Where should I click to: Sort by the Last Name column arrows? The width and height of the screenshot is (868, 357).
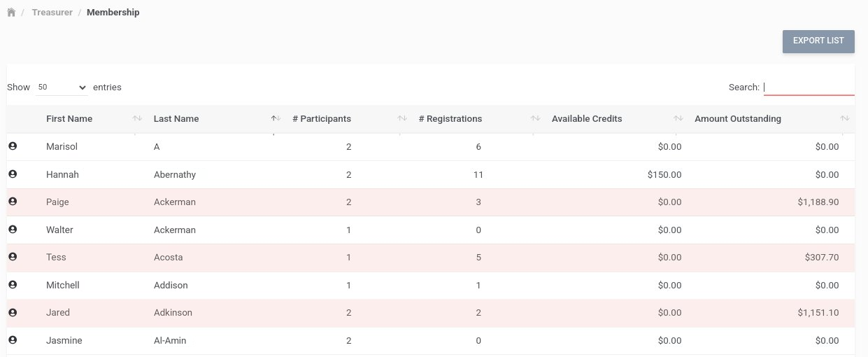tap(276, 119)
